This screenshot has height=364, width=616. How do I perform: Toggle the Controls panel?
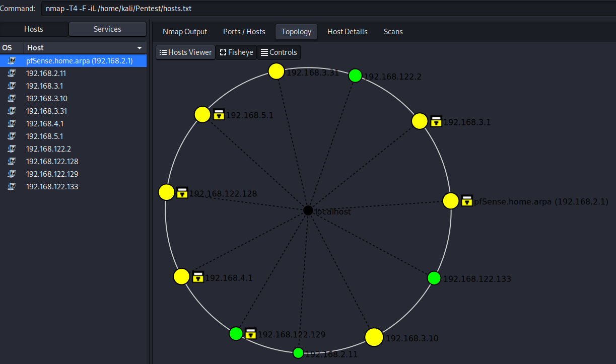pos(279,52)
